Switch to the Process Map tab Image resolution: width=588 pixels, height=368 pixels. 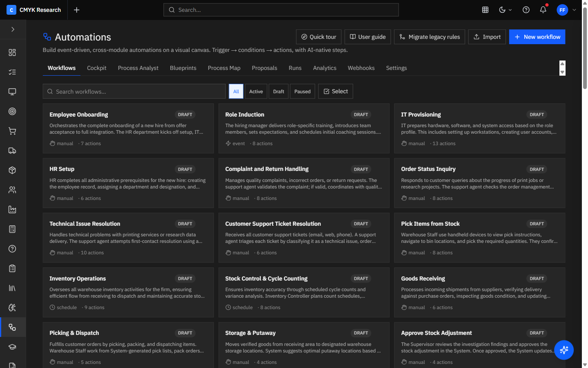224,68
